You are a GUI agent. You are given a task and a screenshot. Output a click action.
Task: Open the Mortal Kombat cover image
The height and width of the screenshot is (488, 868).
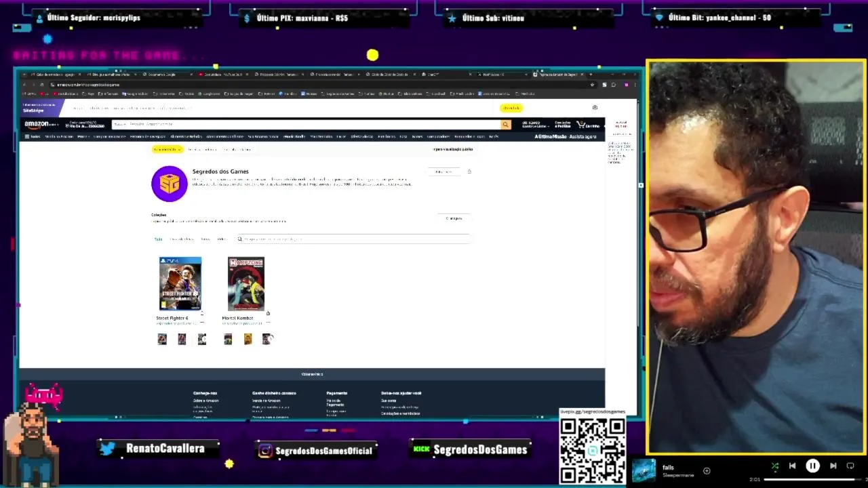246,283
